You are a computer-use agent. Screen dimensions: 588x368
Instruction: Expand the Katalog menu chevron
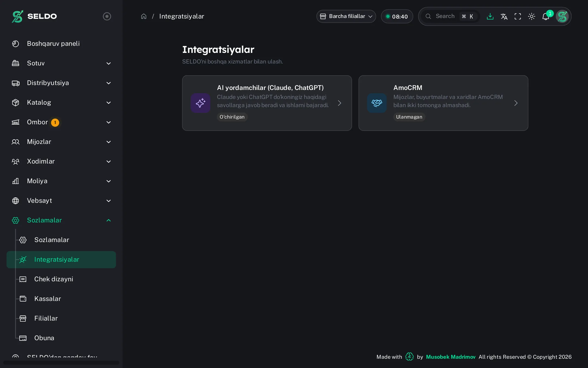coord(109,102)
